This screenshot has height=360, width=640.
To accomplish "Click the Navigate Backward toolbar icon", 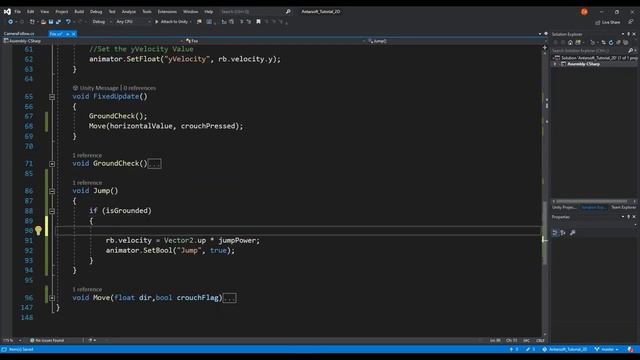I will tap(10, 22).
